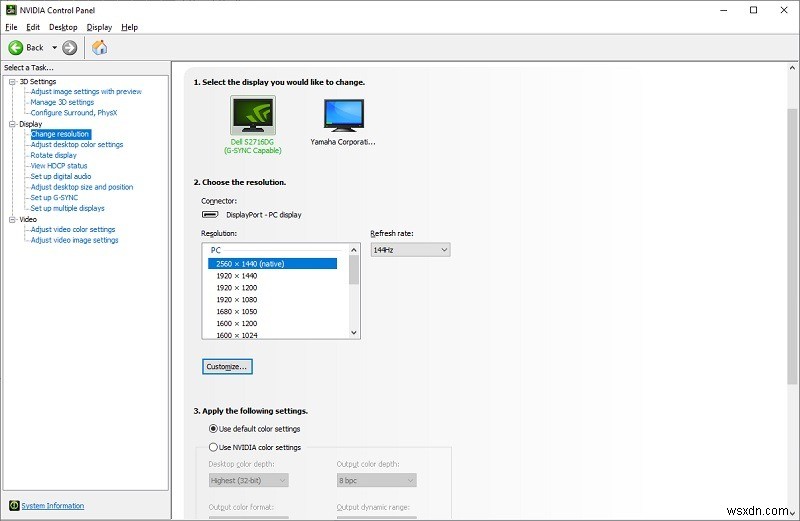Open Set up G-SYNC task
800x521 pixels.
coord(54,197)
